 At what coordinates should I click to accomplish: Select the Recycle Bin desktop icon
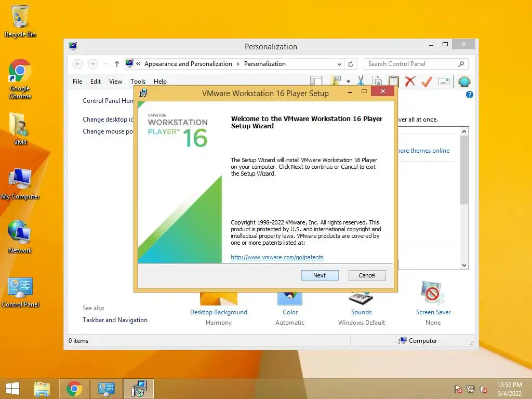coord(20,22)
